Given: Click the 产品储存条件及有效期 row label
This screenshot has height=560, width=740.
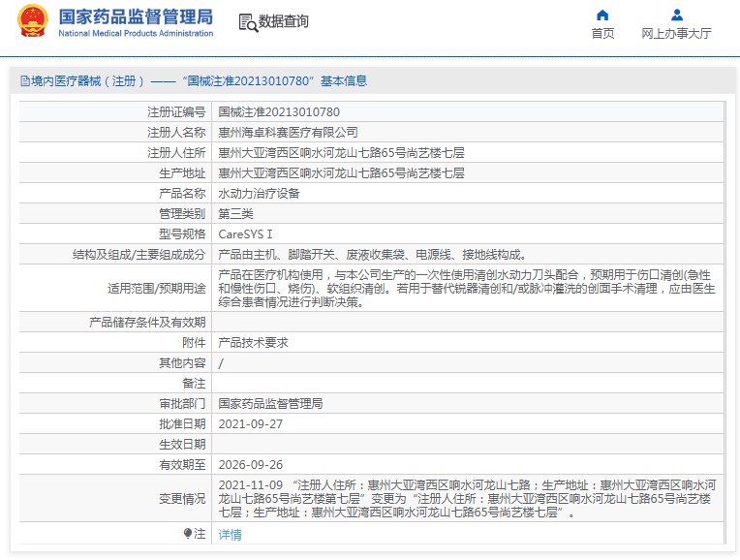Looking at the screenshot, I should tap(147, 322).
